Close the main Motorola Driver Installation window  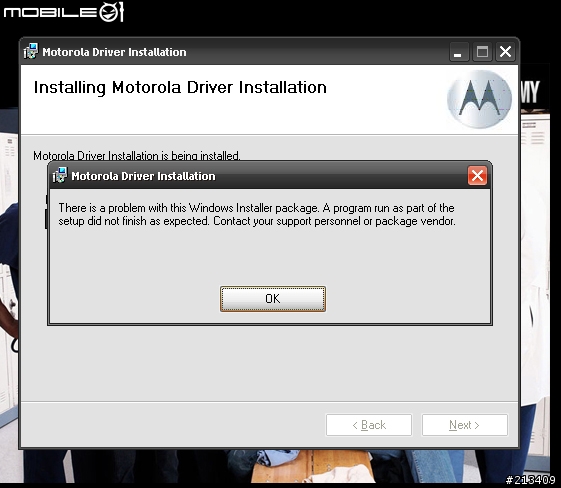[505, 52]
